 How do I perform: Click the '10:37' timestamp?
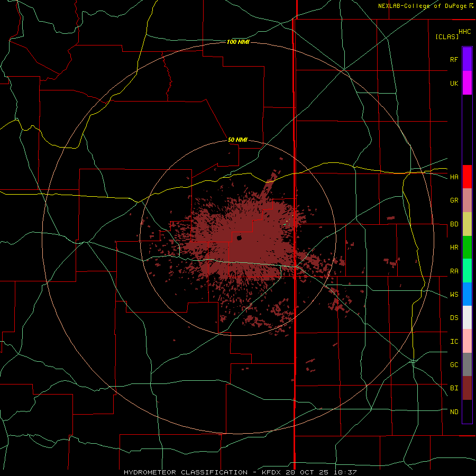pyautogui.click(x=344, y=472)
